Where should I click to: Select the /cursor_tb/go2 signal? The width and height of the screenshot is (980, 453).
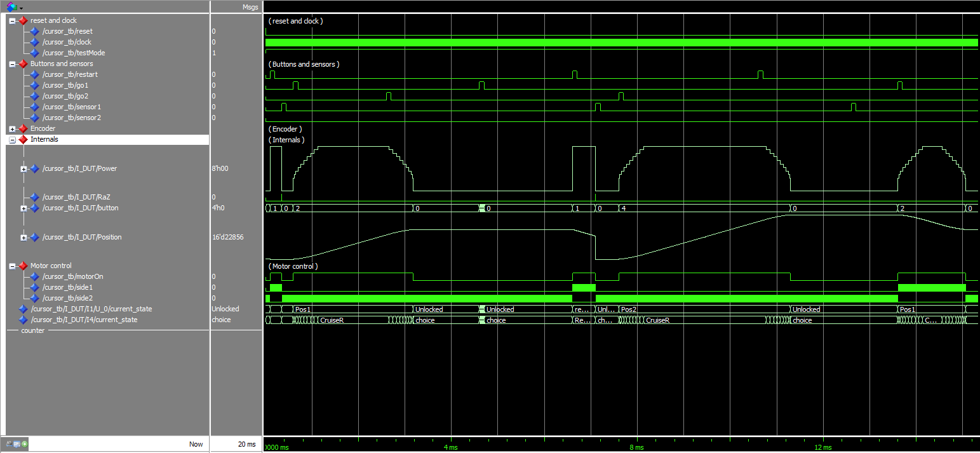[x=65, y=96]
